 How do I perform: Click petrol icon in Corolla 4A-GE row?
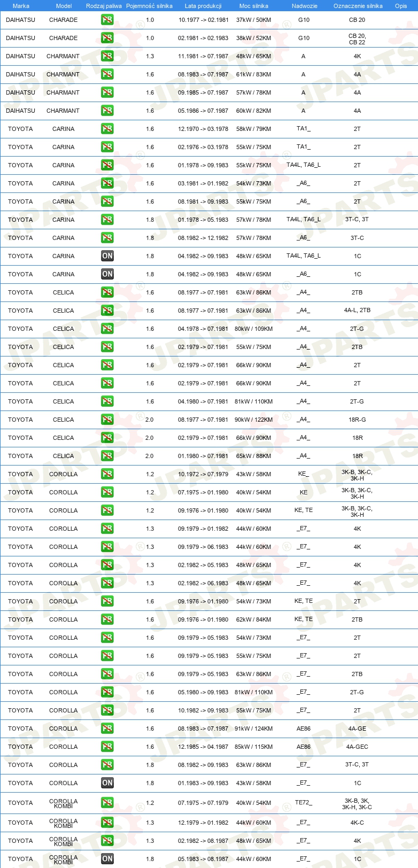pos(107,728)
